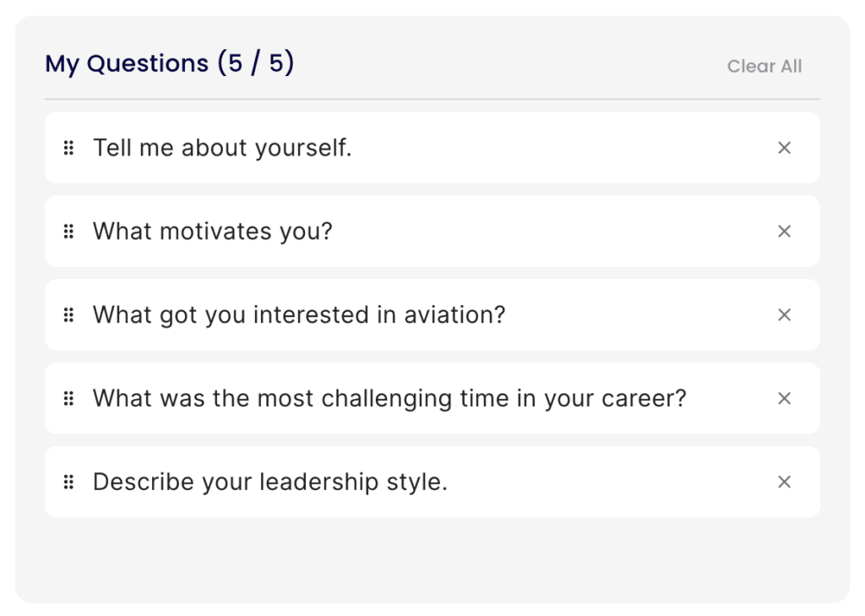Click the empty panel area below the last question
865x616 pixels.
pos(432,559)
